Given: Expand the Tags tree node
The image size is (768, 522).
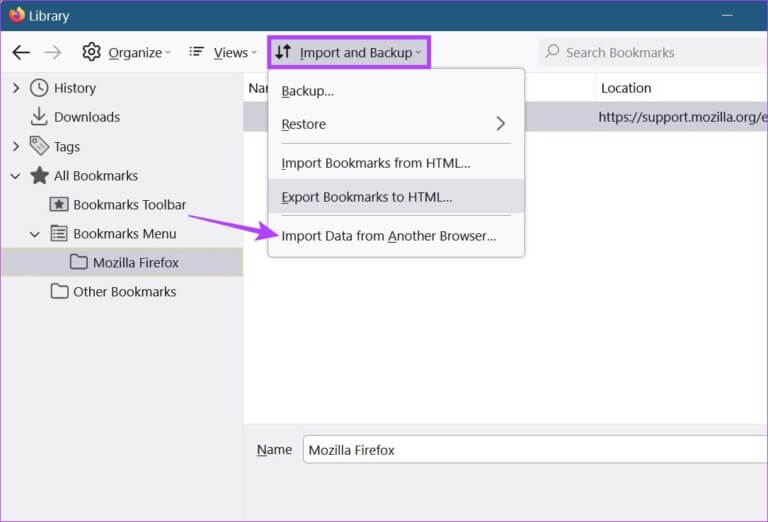Looking at the screenshot, I should tap(16, 146).
